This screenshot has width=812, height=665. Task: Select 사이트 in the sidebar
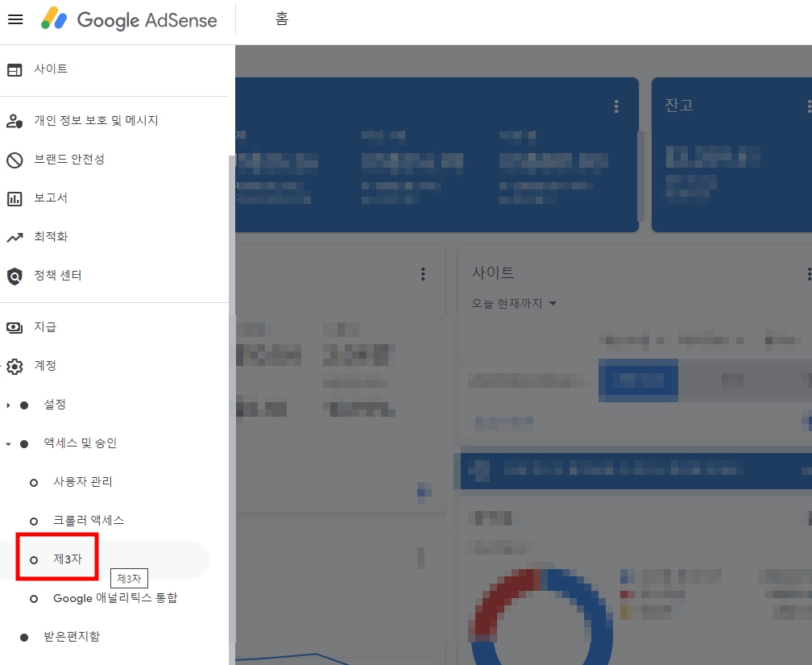click(x=51, y=69)
